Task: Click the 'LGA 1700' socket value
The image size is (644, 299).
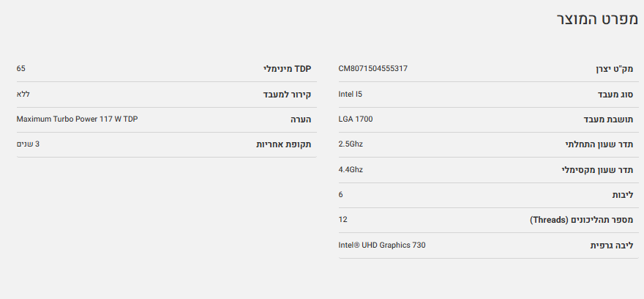Action: pos(355,119)
